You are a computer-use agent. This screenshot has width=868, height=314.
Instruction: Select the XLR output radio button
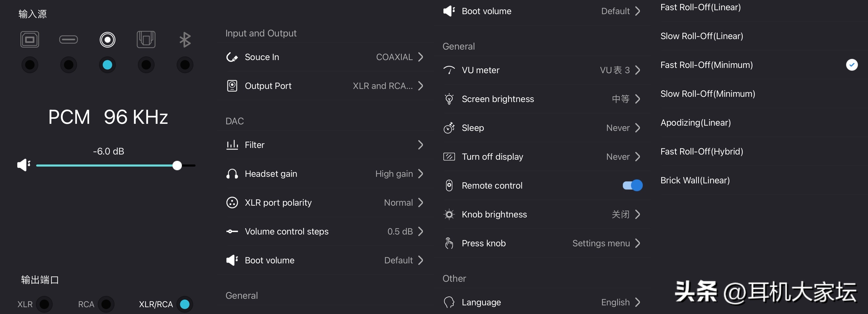[x=44, y=304]
